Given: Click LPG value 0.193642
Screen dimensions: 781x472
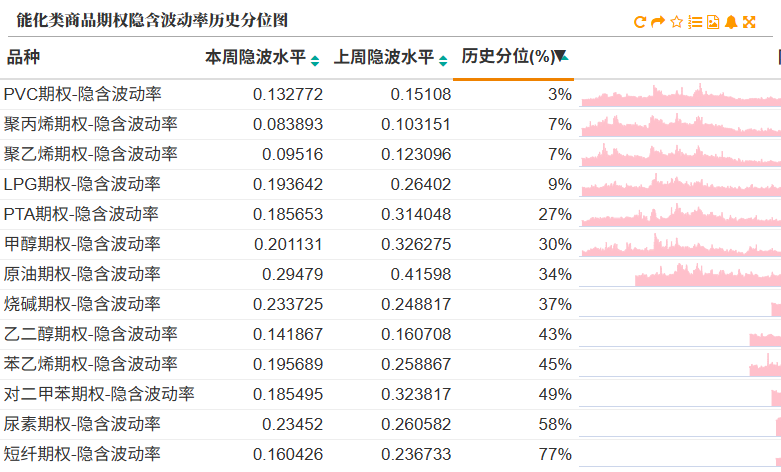Looking at the screenshot, I should 288,184.
